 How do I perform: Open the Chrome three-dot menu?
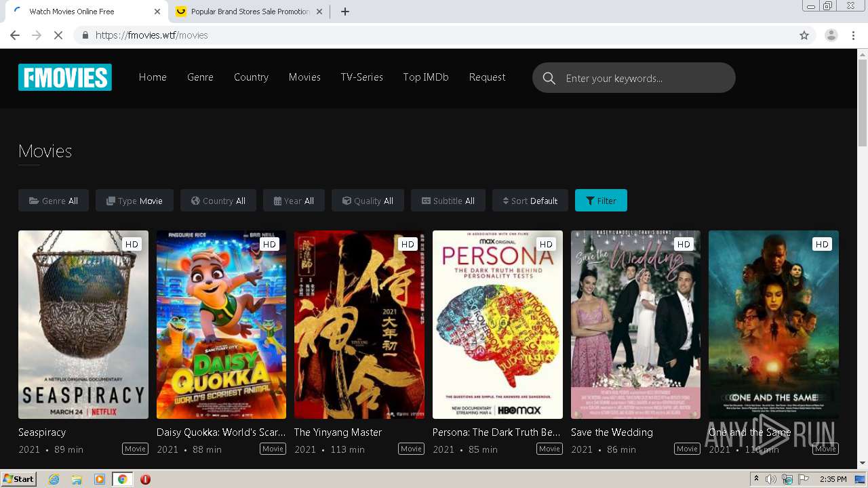click(853, 35)
